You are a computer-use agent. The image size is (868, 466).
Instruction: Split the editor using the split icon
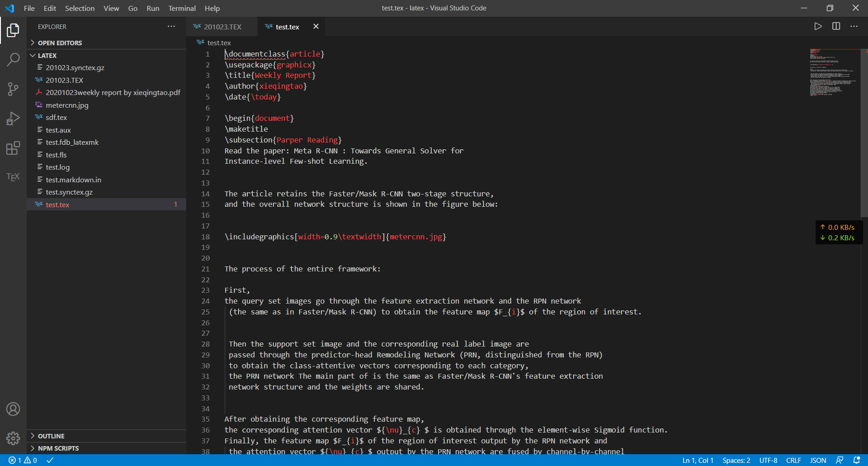(836, 26)
